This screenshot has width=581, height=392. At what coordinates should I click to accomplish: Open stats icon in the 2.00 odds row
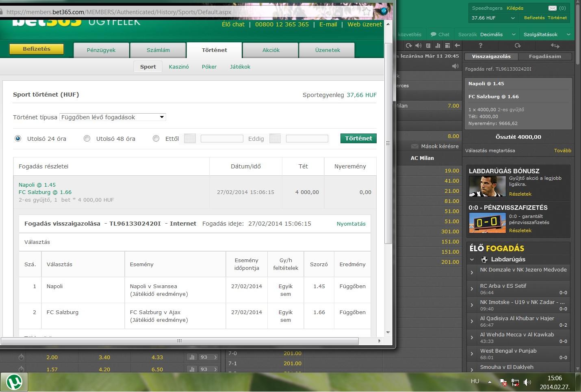coord(192,357)
